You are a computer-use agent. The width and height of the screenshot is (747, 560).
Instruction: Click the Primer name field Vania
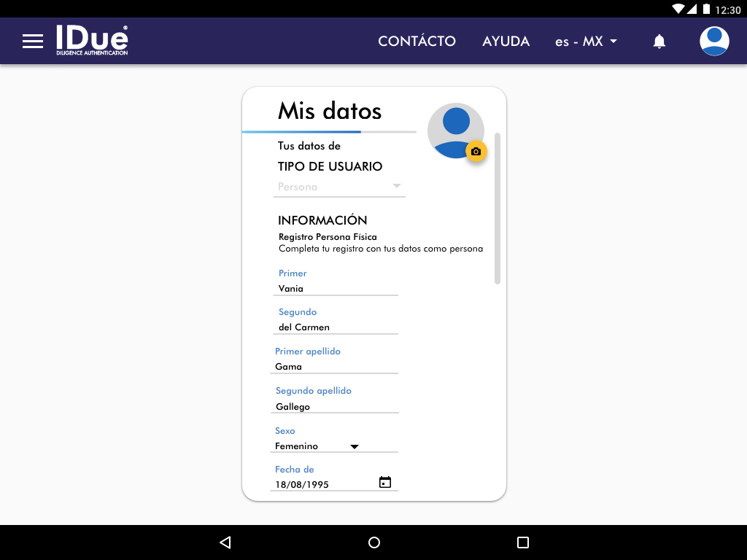[336, 289]
